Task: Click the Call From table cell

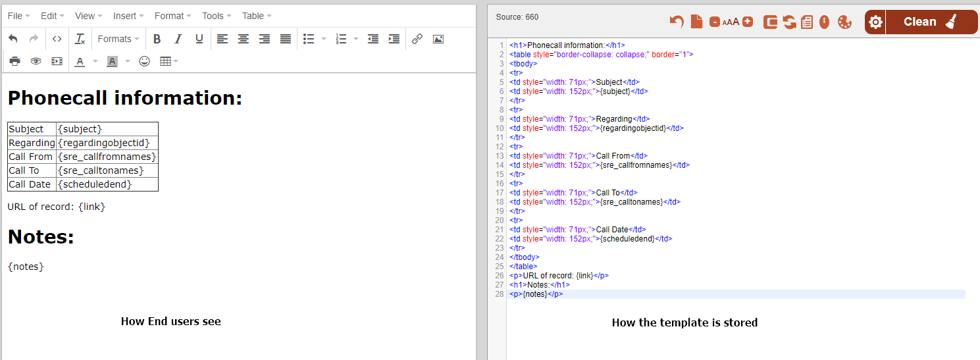Action: [32, 157]
